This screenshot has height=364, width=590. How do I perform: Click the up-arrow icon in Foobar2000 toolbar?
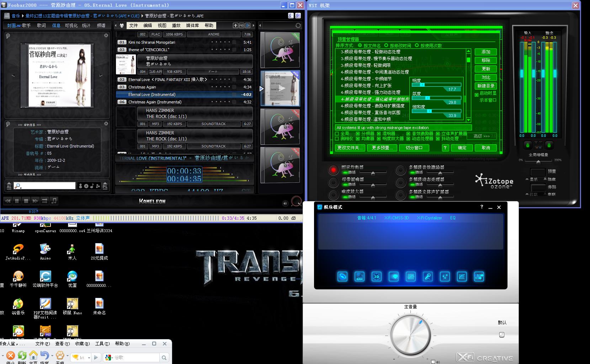click(x=235, y=25)
